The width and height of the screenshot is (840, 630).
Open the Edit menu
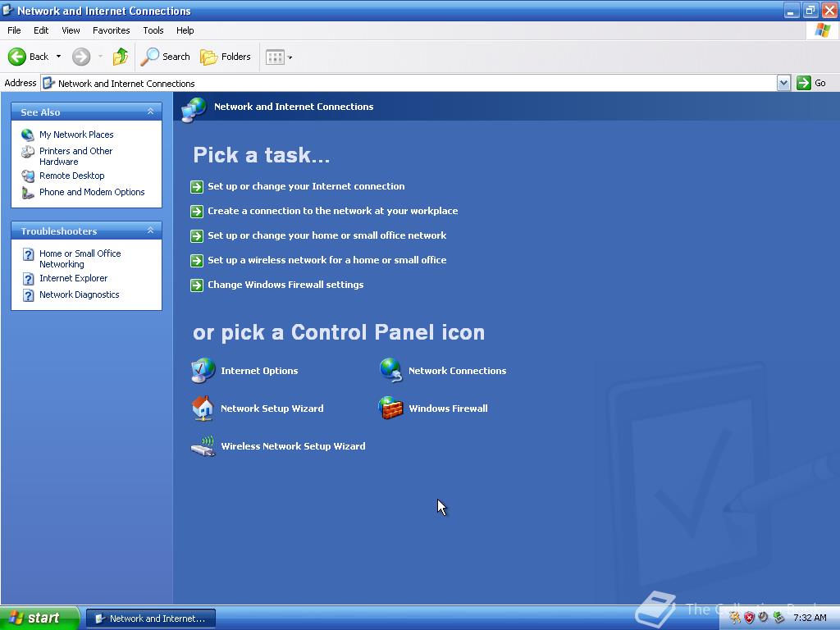tap(41, 30)
